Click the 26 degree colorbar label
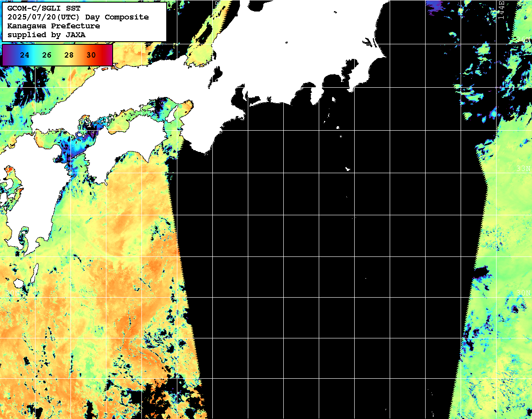 pyautogui.click(x=47, y=55)
